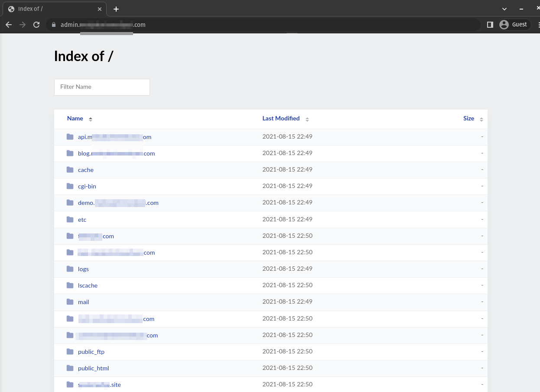
Task: Click the folder icon beside cache
Action: 70,170
